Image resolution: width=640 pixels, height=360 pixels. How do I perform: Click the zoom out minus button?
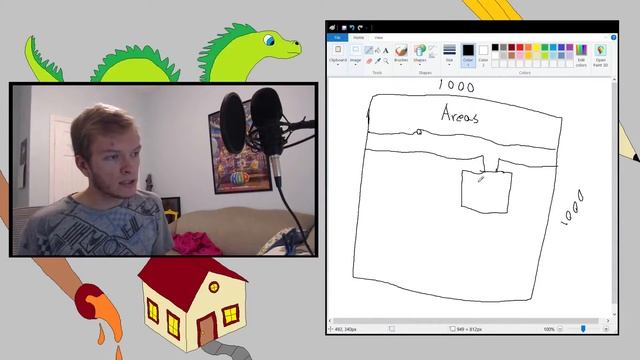(560, 329)
